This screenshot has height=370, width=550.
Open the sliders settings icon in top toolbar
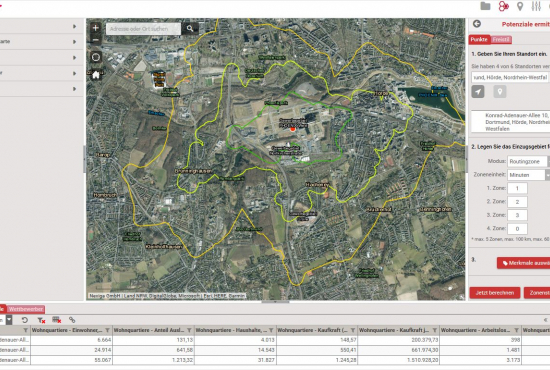(536, 6)
